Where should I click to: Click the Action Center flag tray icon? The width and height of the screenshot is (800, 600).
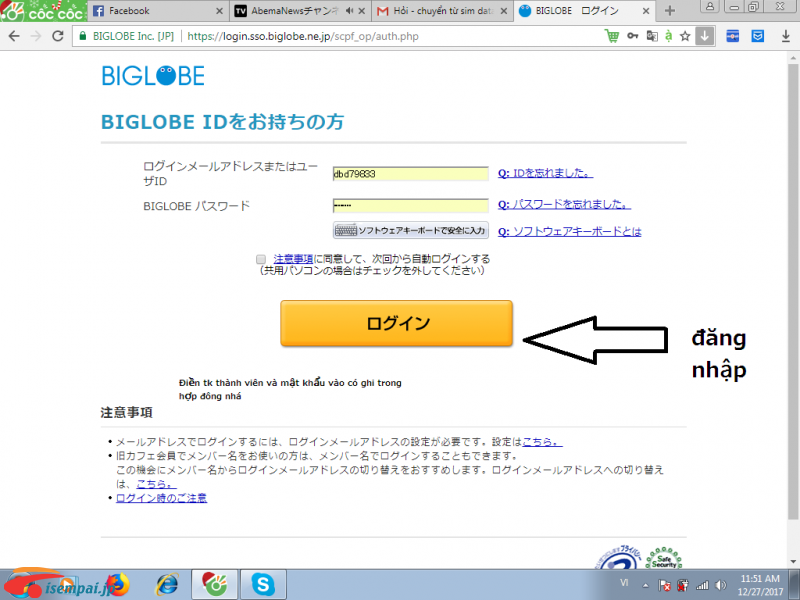click(x=664, y=586)
